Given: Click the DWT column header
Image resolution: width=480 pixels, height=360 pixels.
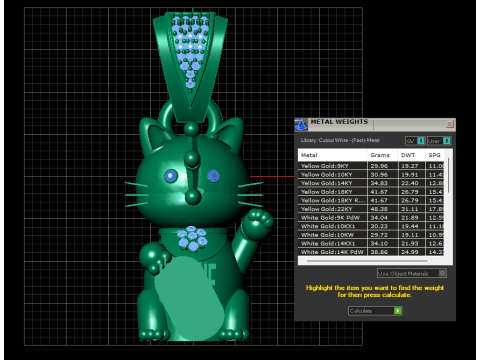Looking at the screenshot, I should click(411, 155).
